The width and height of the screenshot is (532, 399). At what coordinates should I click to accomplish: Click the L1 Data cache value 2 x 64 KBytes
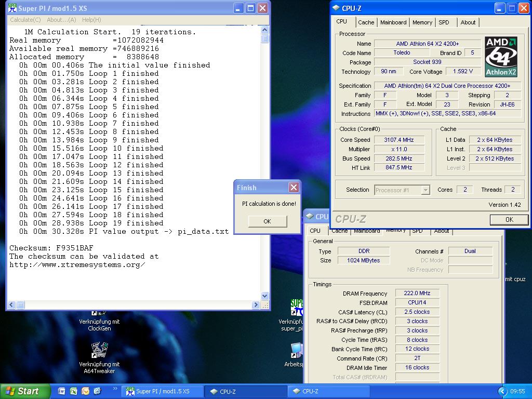click(x=495, y=140)
